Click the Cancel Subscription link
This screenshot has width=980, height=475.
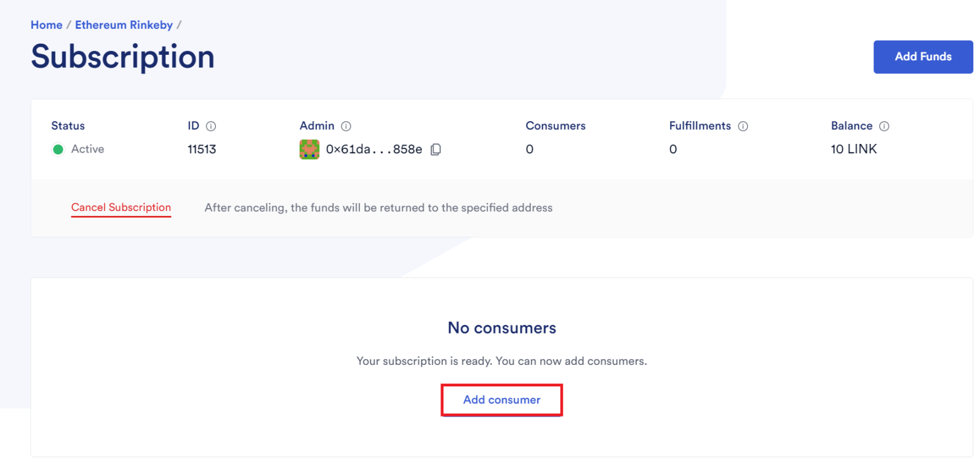(121, 207)
